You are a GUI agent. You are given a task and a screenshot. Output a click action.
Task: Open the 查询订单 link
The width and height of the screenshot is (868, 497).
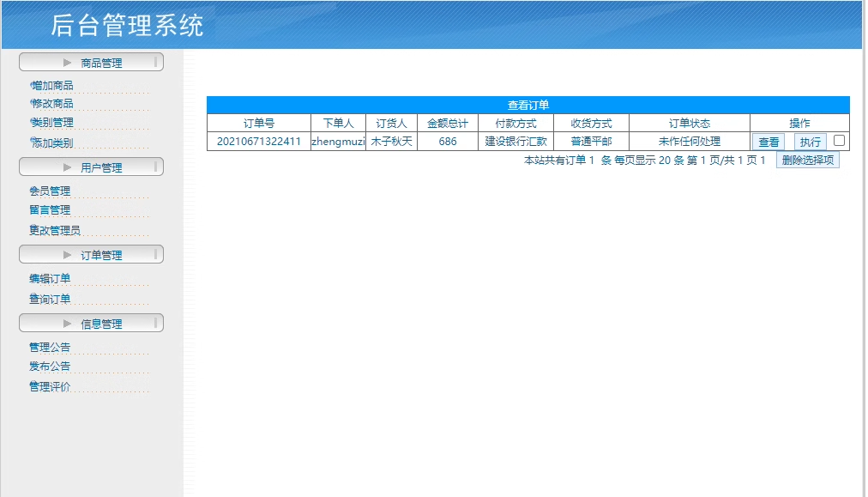(50, 300)
